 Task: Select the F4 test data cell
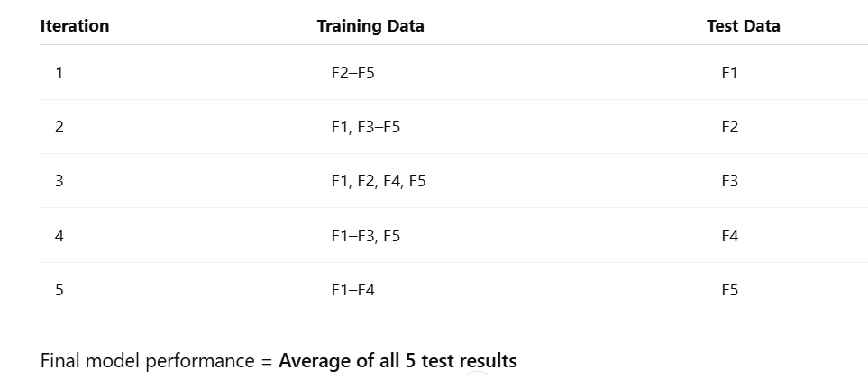click(729, 236)
